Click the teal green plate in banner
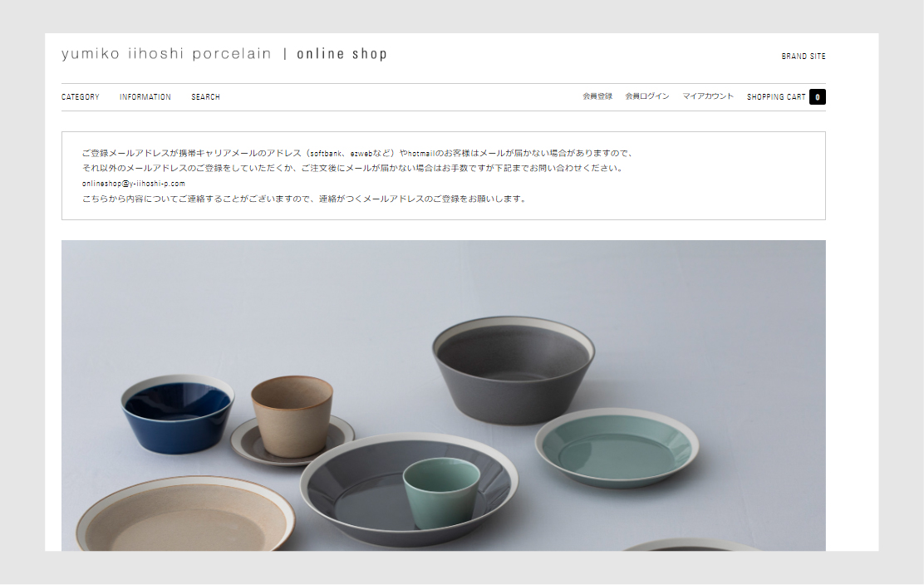This screenshot has width=924, height=585. [x=617, y=448]
